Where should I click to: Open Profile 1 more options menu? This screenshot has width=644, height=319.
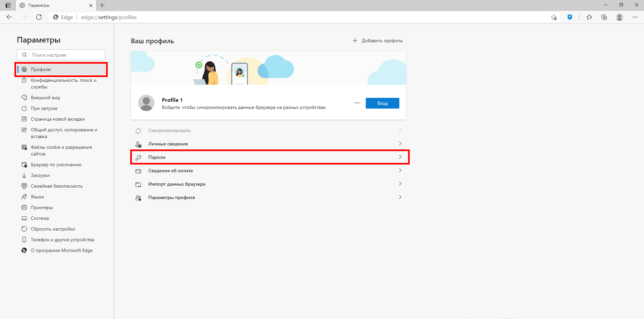(x=357, y=103)
